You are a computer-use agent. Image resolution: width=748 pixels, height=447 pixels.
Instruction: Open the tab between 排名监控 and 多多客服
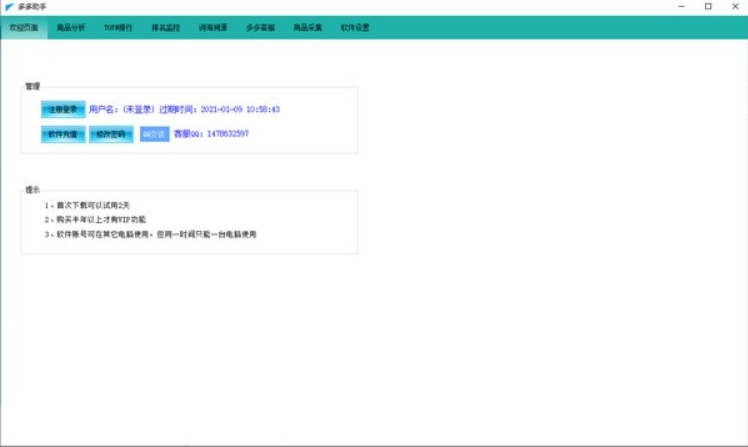213,28
